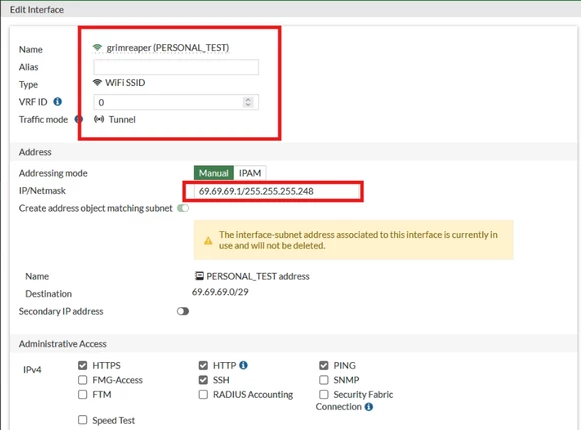This screenshot has width=581, height=430.
Task: Click into the Alias input field
Action: point(176,67)
